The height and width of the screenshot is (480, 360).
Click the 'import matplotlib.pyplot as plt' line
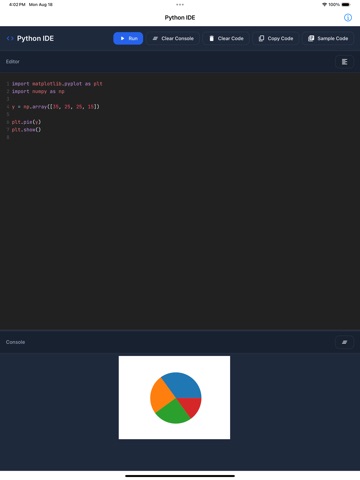click(x=57, y=84)
